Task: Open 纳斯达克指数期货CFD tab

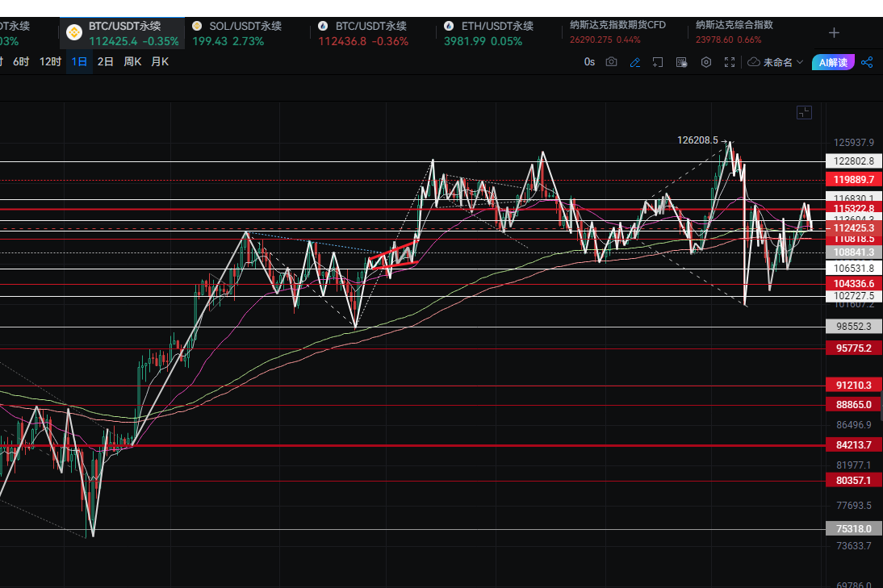Action: point(617,32)
